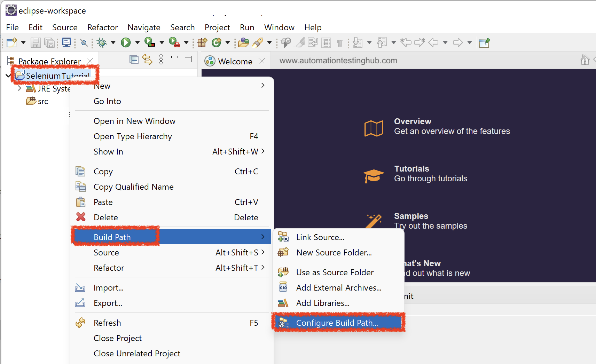This screenshot has width=596, height=364.
Task: Open the Back history dropdown arrow
Action: pos(445,43)
